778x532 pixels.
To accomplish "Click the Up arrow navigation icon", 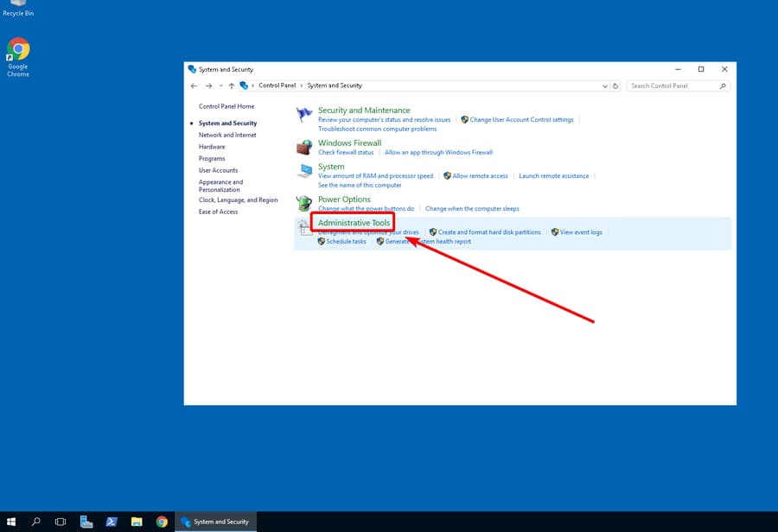I will [229, 85].
